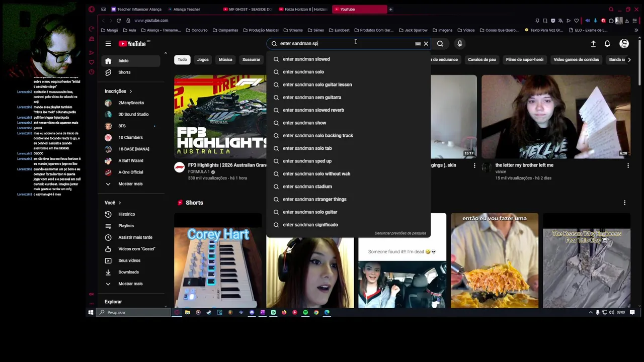Screen dimensions: 644x362
Task: Open the Jack Sparrow bookmarks folder
Action: [x=413, y=30]
